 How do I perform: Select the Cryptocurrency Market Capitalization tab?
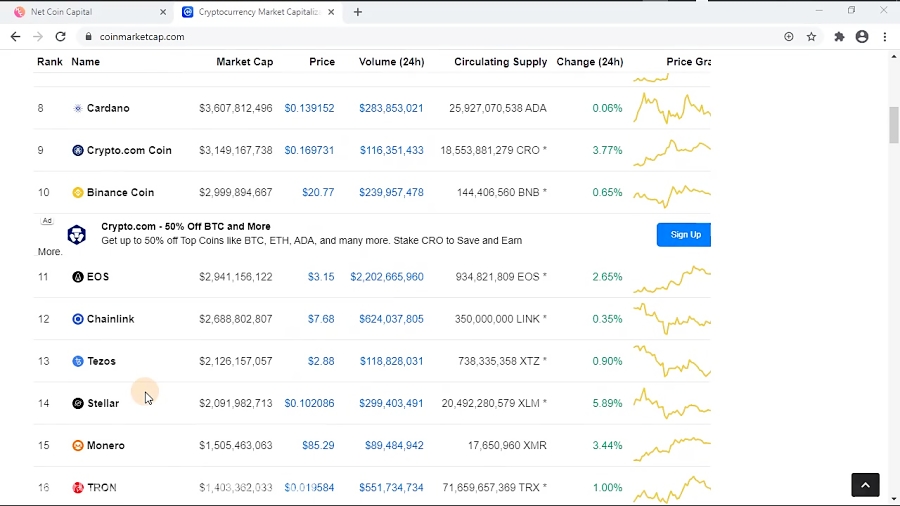point(259,12)
